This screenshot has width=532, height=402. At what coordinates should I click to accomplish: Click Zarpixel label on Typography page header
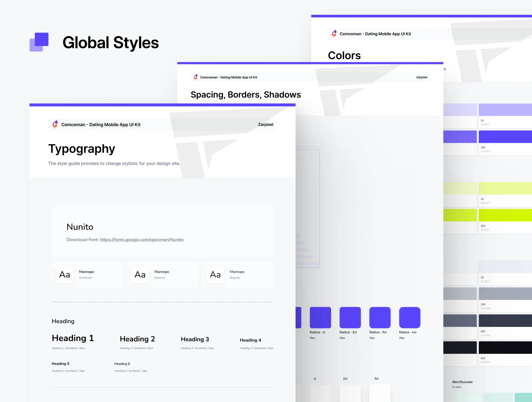265,124
